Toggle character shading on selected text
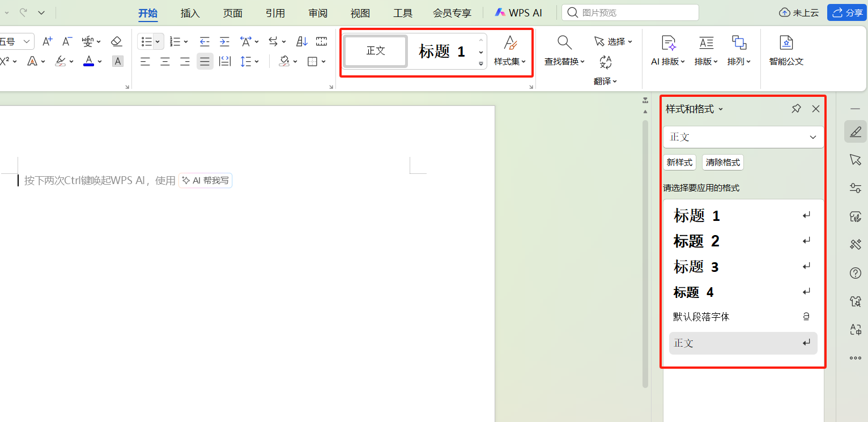The image size is (868, 422). tap(117, 61)
